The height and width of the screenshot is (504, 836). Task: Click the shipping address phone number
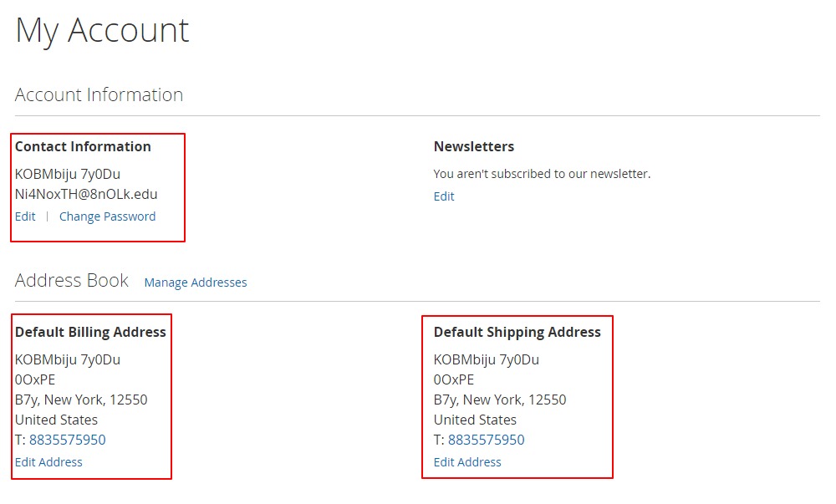click(x=487, y=440)
